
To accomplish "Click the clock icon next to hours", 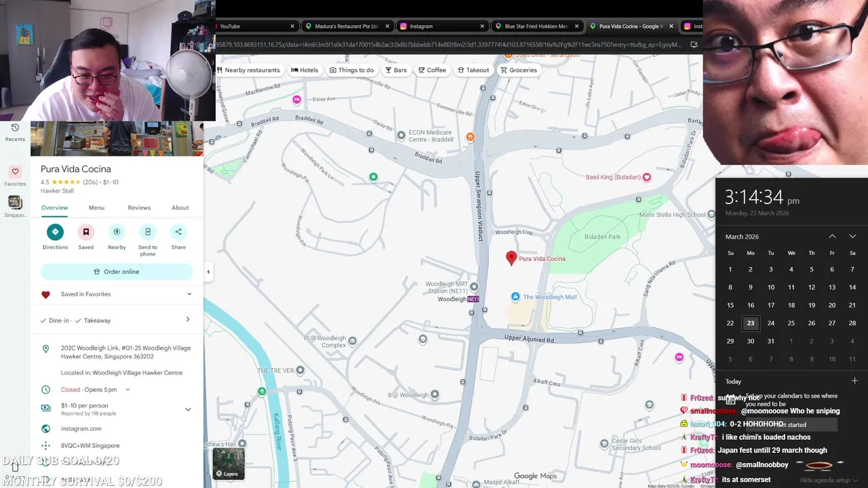I will (x=45, y=390).
